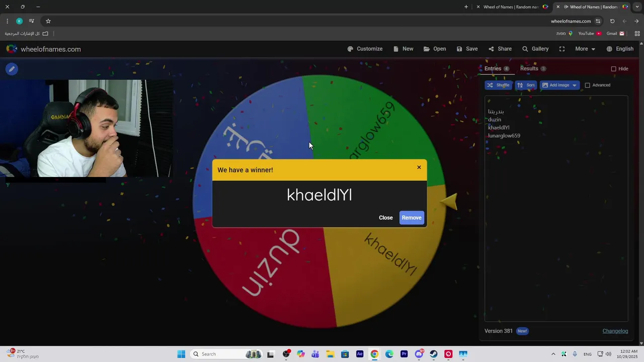
Task: Open the weather widget showing 21°C
Action: point(23,354)
